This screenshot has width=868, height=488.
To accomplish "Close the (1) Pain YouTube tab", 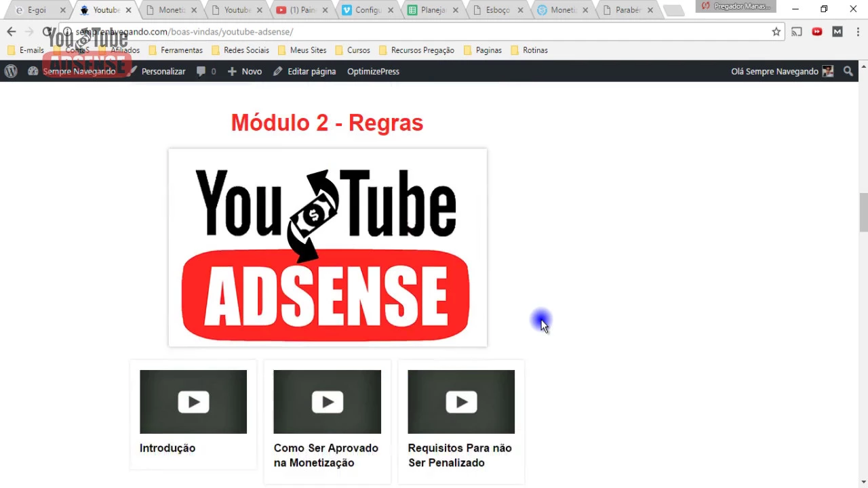I will 325,10.
